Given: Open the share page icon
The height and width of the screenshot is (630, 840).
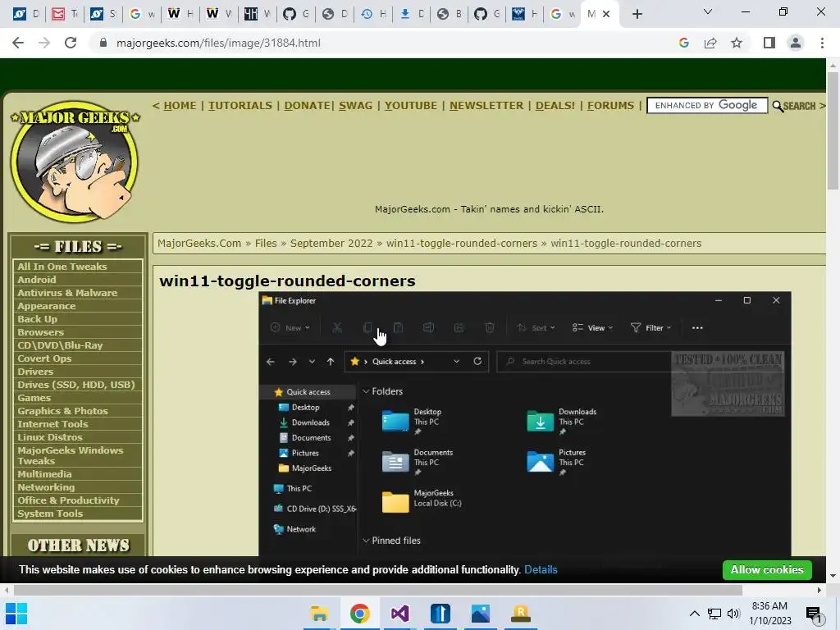Looking at the screenshot, I should 710,43.
